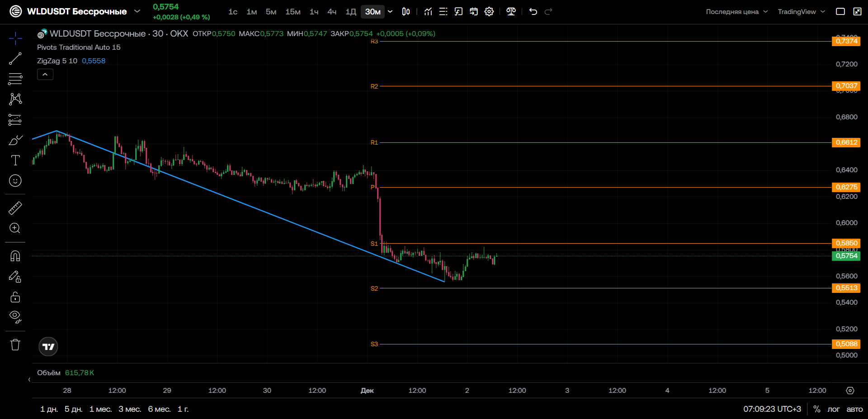Expand the left pane collapse arrow
This screenshot has height=419, width=868.
[29, 380]
